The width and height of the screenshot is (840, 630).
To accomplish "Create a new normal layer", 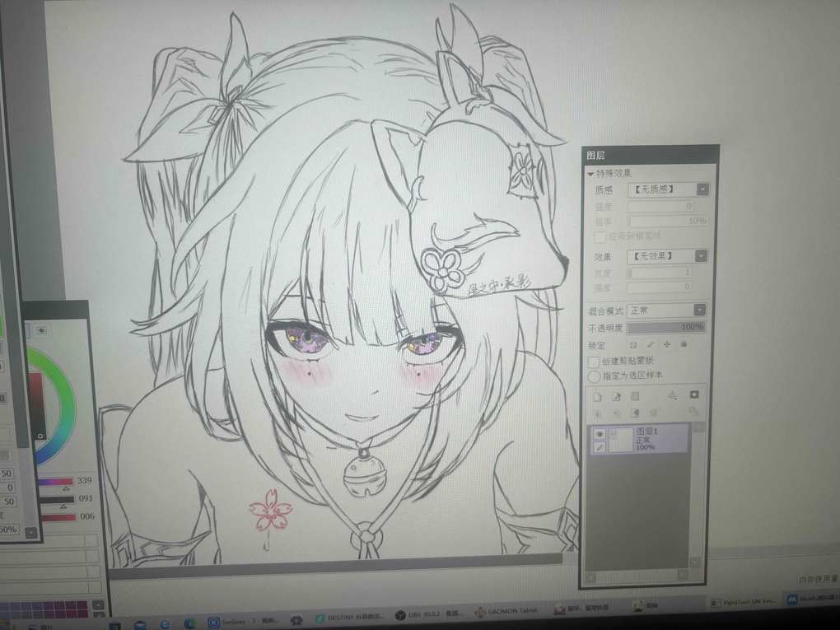I will pyautogui.click(x=598, y=397).
